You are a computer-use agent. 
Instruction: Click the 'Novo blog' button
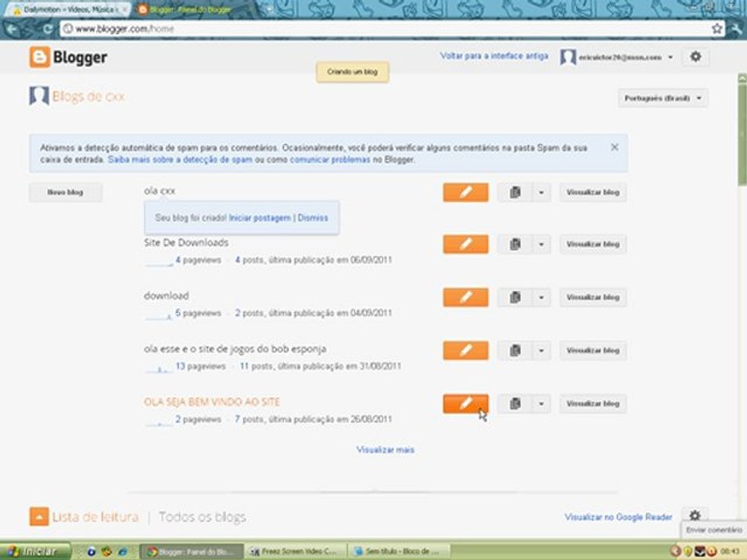click(x=65, y=192)
